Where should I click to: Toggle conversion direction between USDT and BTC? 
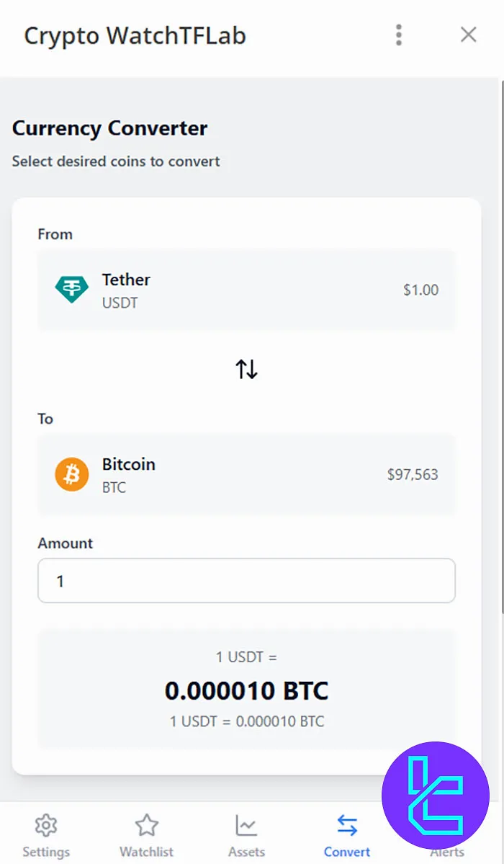[x=246, y=368]
